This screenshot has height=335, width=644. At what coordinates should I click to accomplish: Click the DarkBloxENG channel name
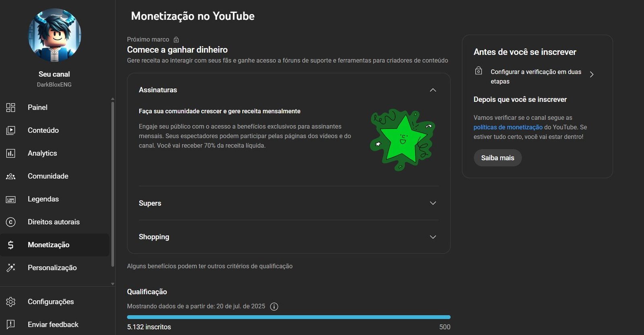pyautogui.click(x=54, y=85)
